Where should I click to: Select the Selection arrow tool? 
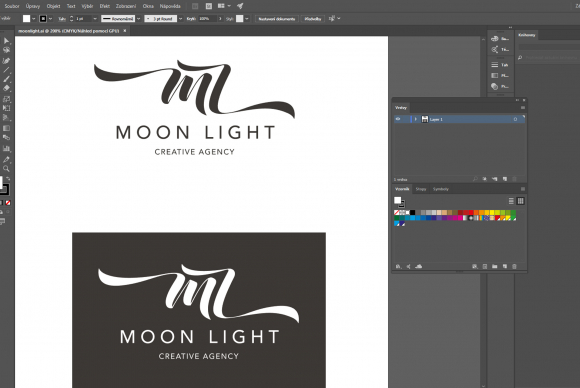point(6,41)
